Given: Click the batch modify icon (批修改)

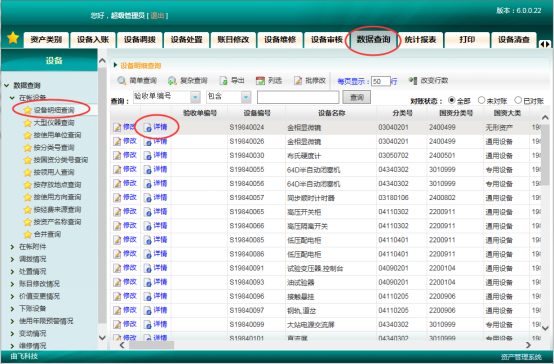Looking at the screenshot, I should (x=298, y=81).
